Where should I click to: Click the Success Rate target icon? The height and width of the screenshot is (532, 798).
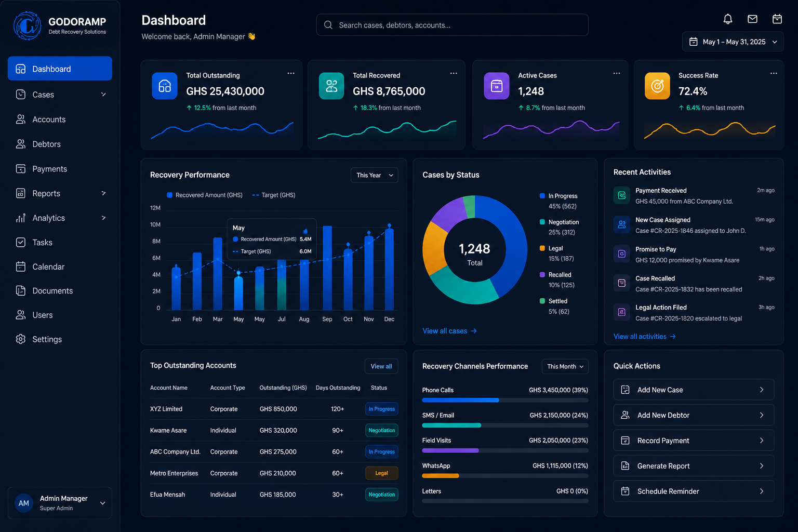(658, 86)
